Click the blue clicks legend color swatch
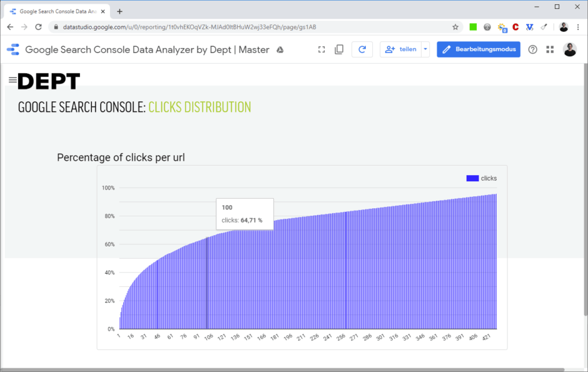Viewport: 588px width, 372px height. (x=474, y=178)
